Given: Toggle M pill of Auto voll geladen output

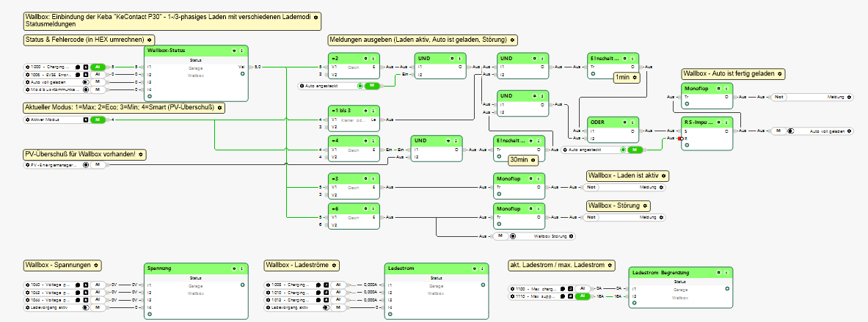Looking at the screenshot, I should 778,131.
